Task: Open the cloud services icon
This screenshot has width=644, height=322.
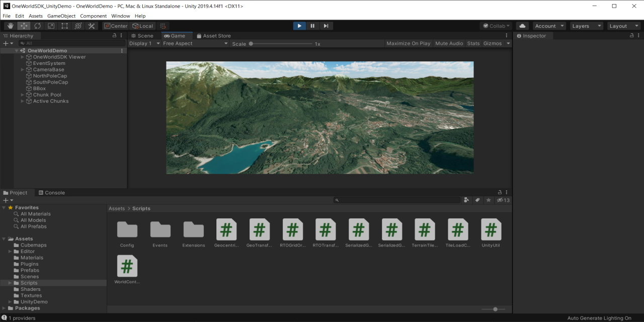Action: (522, 26)
